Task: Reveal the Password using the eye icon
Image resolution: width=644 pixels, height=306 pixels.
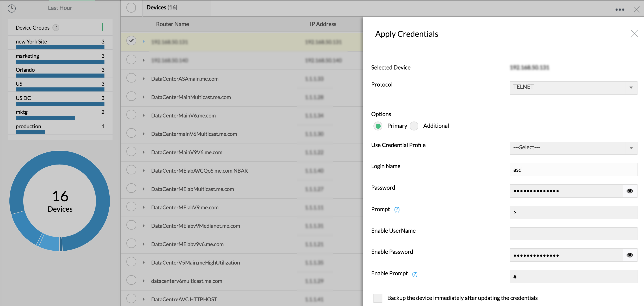Action: pos(630,191)
